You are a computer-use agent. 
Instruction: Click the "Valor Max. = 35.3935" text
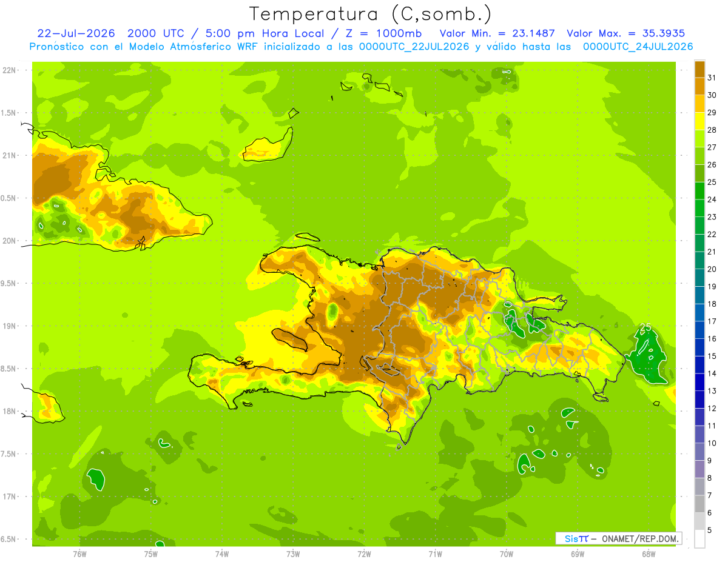coord(627,33)
